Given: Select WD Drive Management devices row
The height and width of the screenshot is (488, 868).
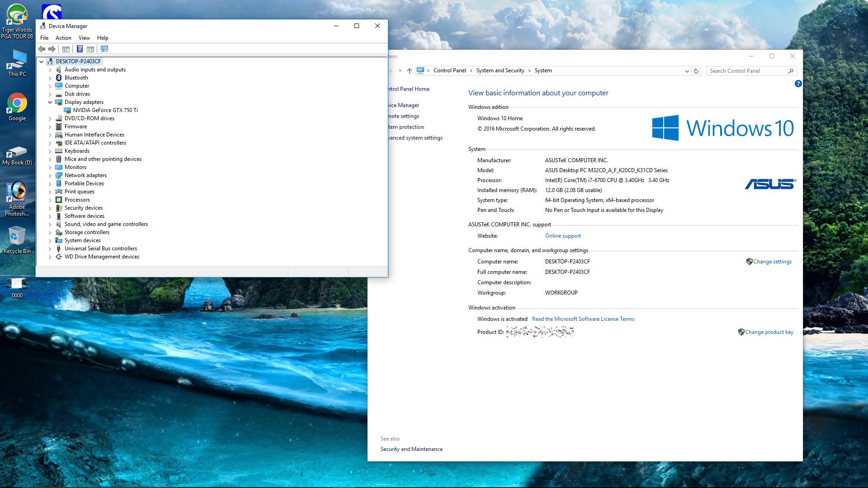Looking at the screenshot, I should point(102,257).
